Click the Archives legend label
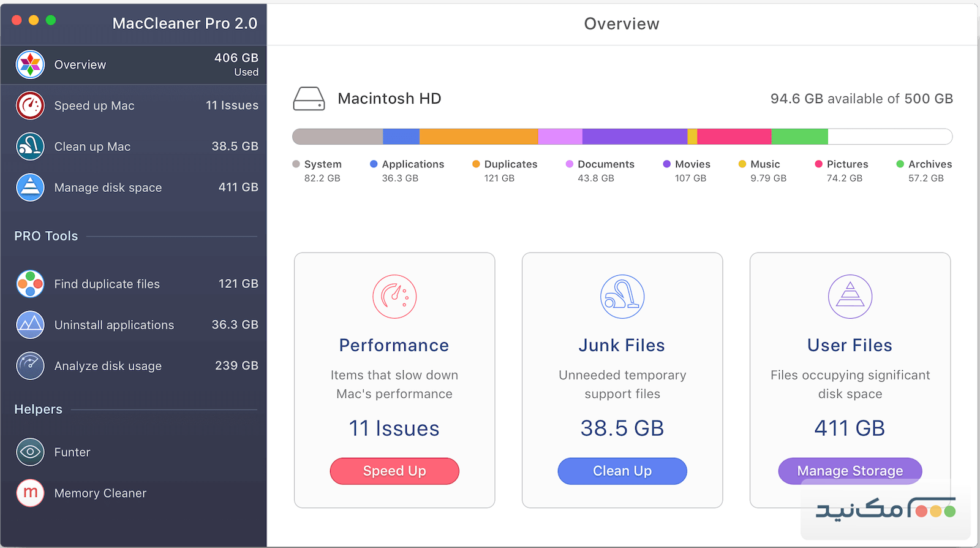This screenshot has width=980, height=548. (930, 164)
